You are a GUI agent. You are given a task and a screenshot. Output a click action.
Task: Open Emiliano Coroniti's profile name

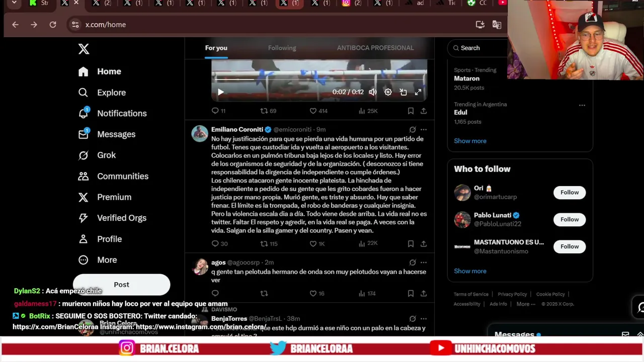[237, 129]
